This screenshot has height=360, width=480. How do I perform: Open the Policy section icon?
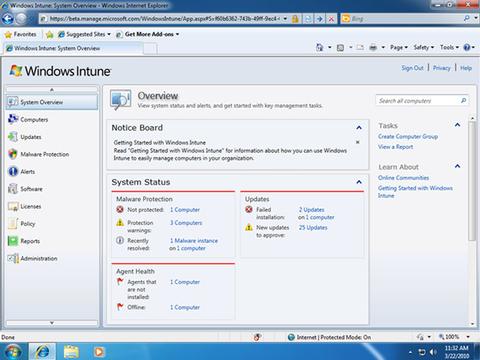click(x=13, y=224)
